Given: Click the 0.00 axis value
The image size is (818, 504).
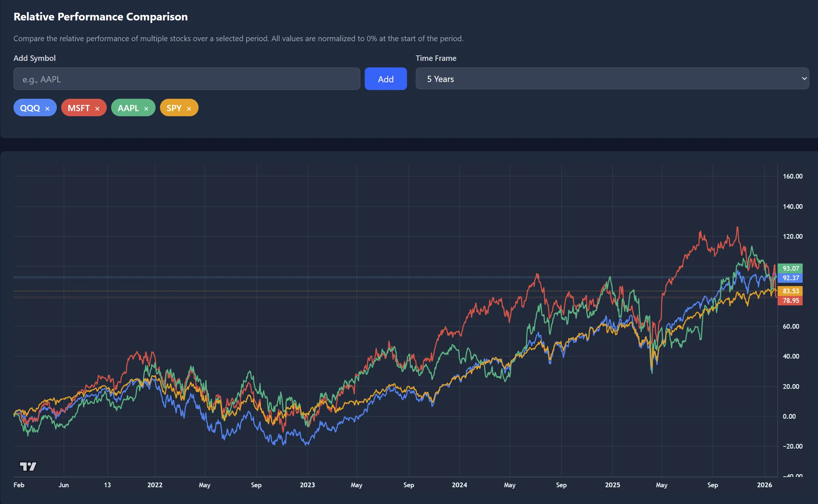Looking at the screenshot, I should pos(789,416).
